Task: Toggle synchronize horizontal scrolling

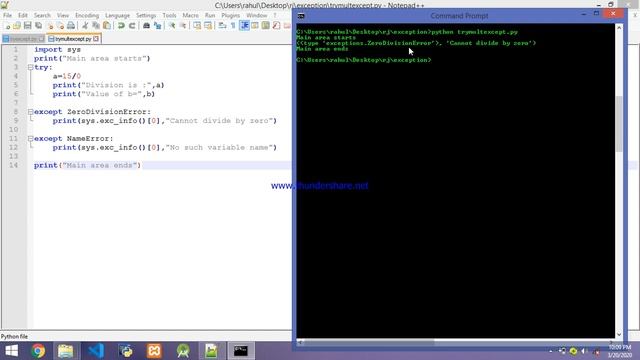Action: 208,26
